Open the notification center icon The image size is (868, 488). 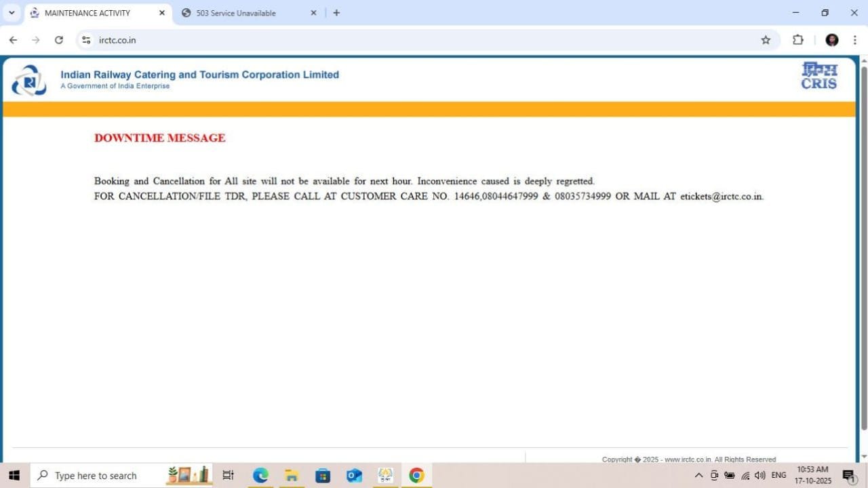pos(849,475)
